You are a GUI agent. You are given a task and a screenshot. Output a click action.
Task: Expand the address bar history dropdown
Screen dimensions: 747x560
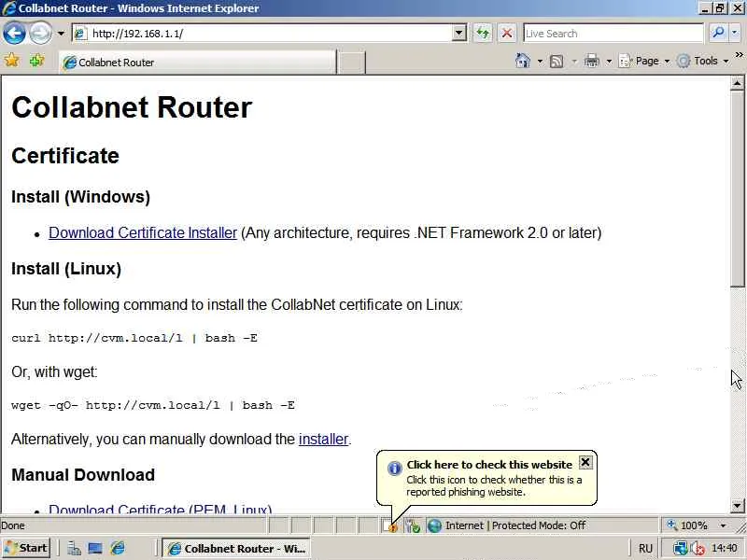458,34
